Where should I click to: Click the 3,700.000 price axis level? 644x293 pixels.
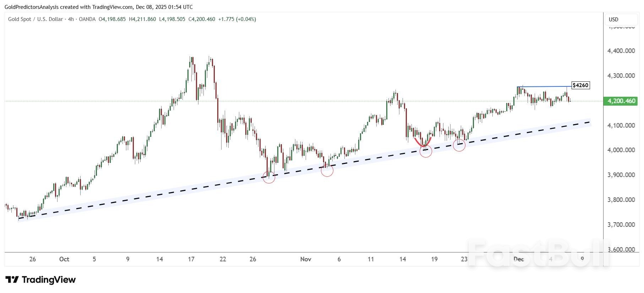tap(621, 225)
